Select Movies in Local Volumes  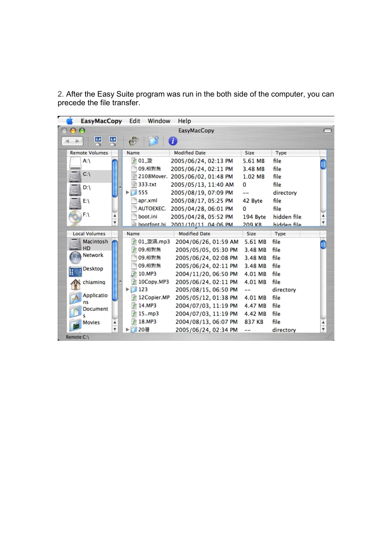89,324
